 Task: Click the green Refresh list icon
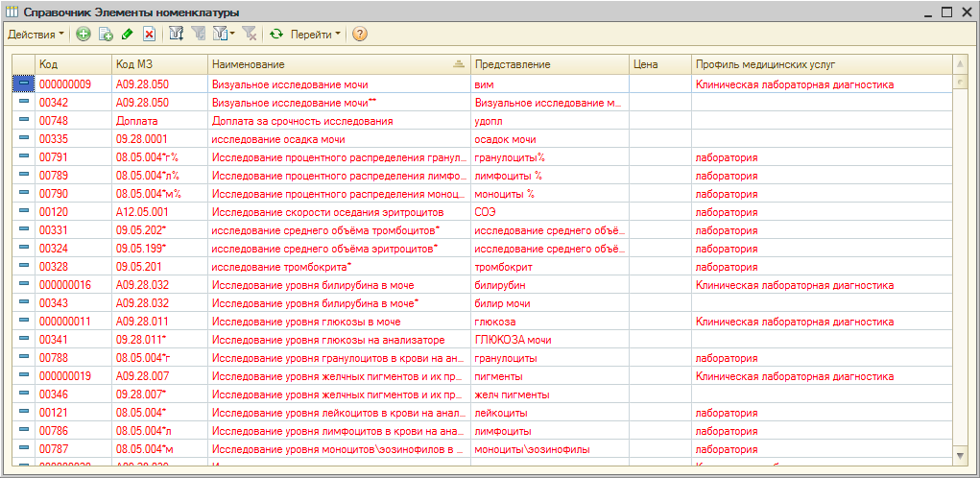coord(276,34)
